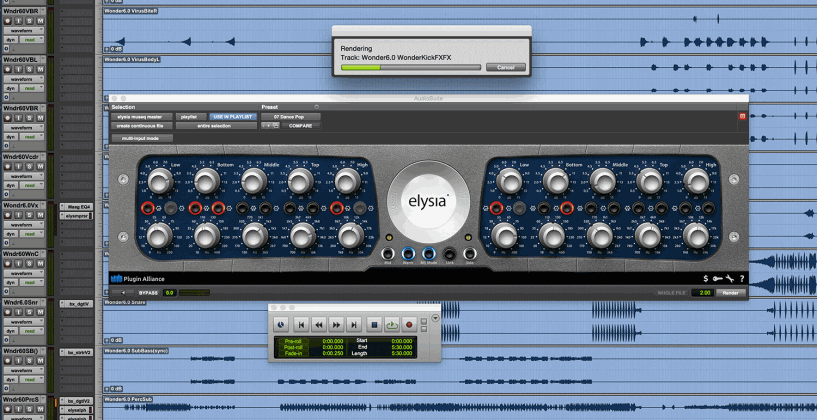This screenshot has height=420, width=817.
Task: Click the 0.0 bypass level field
Action: click(169, 293)
